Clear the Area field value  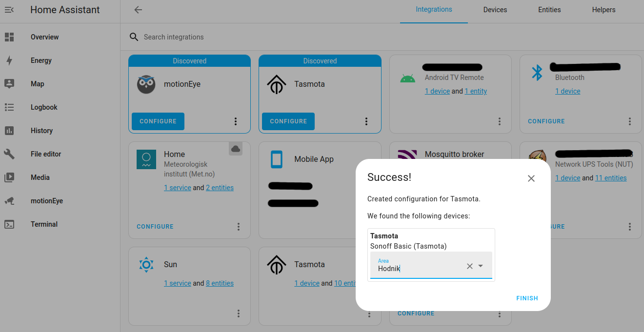click(470, 266)
